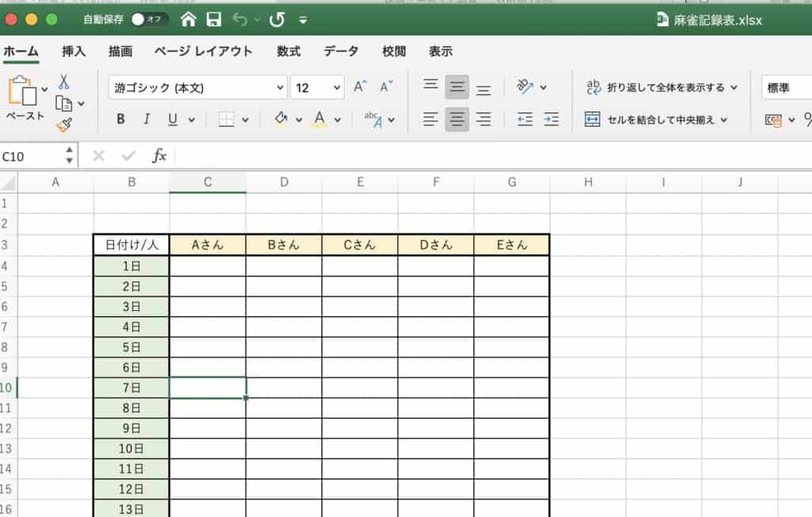Redo the last action
This screenshot has height=517, width=812.
[277, 20]
